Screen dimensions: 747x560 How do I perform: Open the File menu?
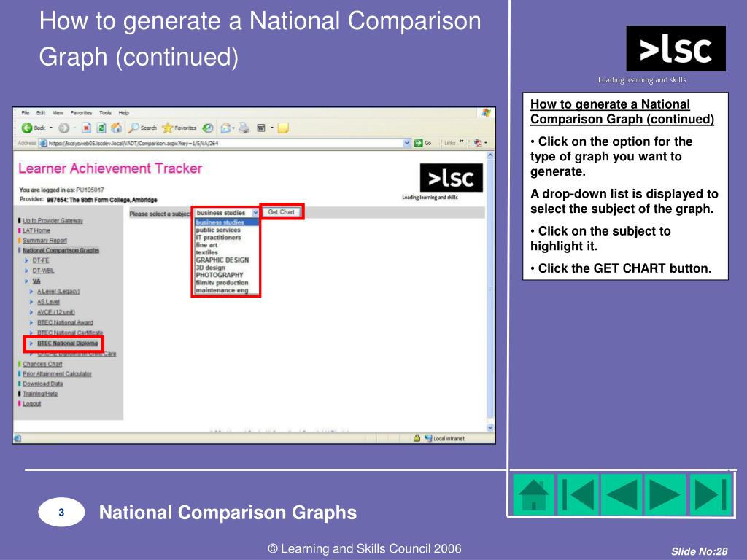26,113
